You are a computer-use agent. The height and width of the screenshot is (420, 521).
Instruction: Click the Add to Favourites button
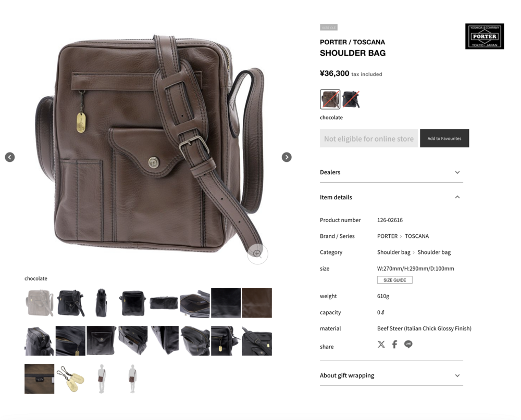444,138
